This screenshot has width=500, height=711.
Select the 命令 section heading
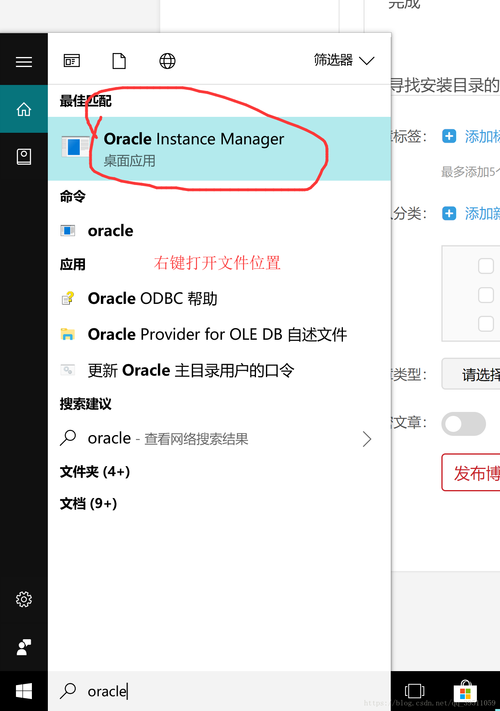73,197
